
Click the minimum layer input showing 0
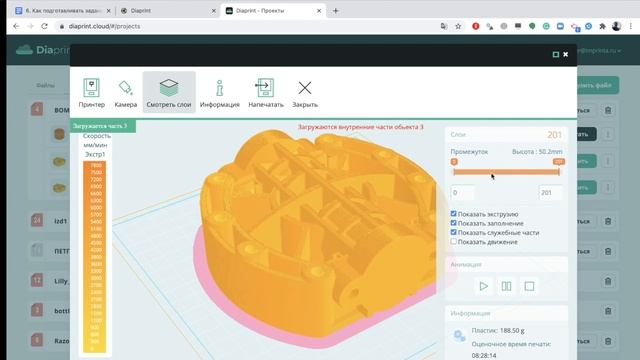[x=463, y=193]
